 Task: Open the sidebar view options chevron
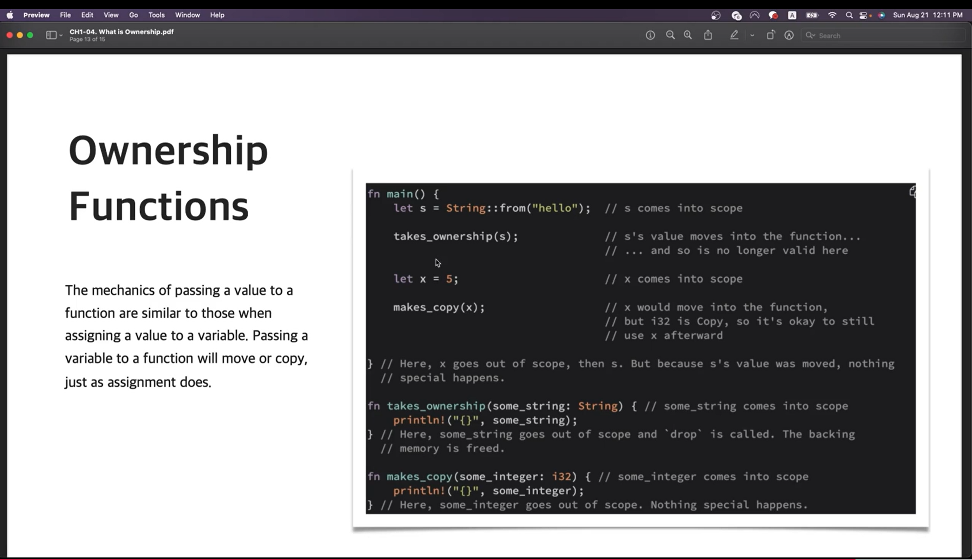click(61, 36)
